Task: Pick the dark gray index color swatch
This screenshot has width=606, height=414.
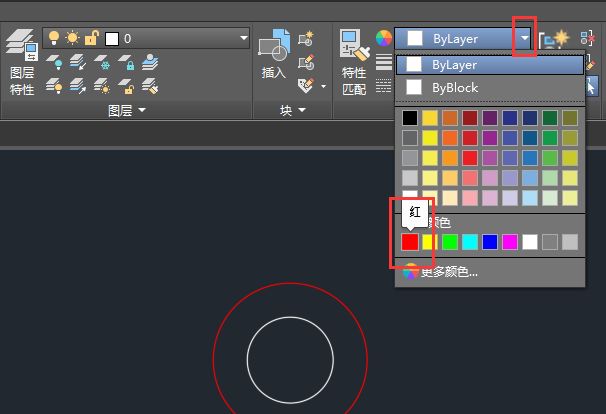Action: click(x=550, y=242)
